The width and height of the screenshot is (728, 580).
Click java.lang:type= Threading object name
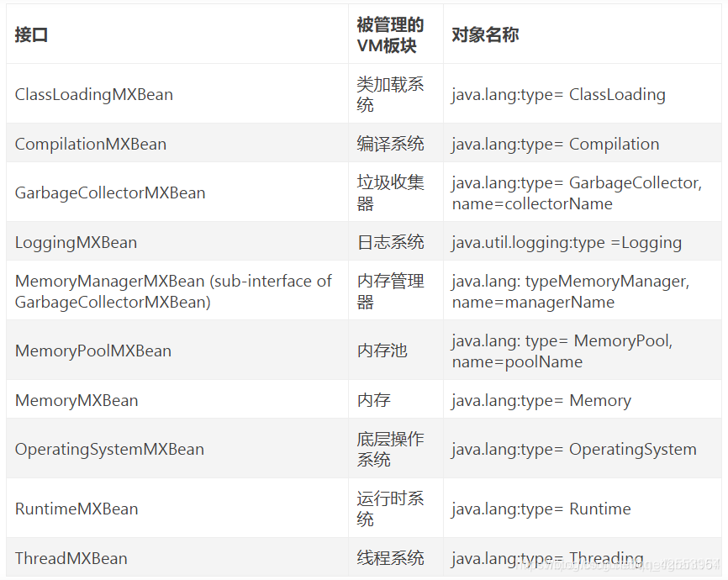pos(548,558)
